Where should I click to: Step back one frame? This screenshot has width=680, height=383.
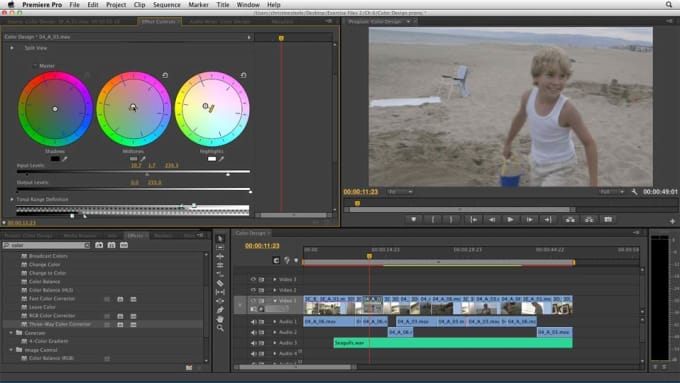[492, 220]
